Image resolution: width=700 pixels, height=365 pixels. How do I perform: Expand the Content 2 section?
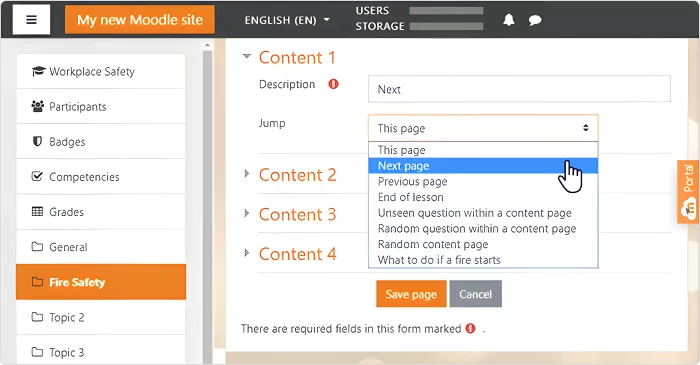(x=246, y=174)
